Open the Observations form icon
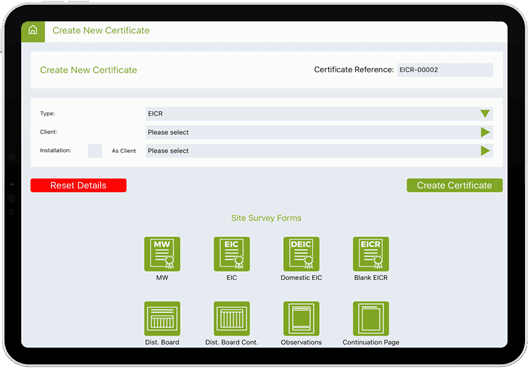 301,319
